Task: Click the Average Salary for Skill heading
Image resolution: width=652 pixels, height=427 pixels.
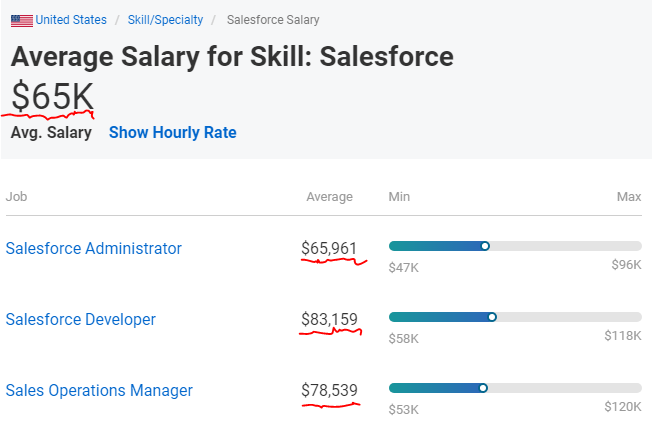Action: (x=232, y=57)
